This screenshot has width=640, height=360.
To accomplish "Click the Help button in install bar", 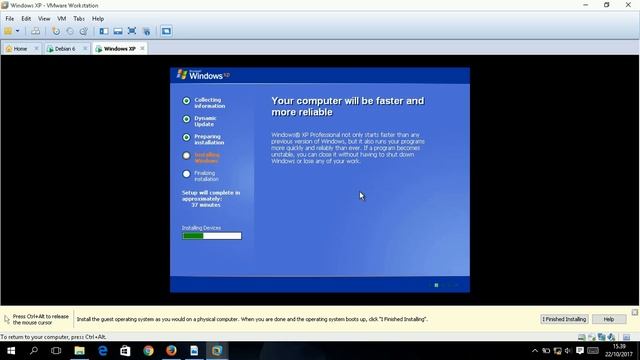I will [609, 319].
